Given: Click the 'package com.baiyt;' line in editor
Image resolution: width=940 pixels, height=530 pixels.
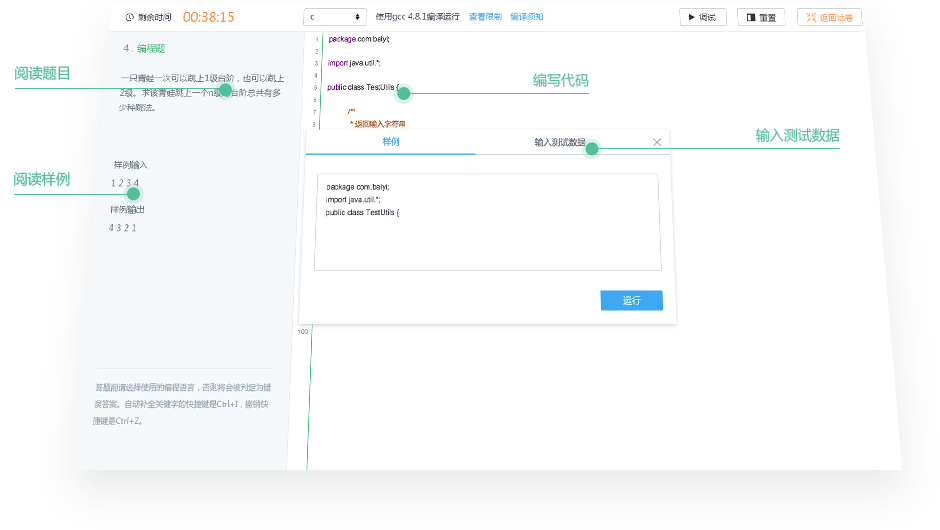Looking at the screenshot, I should (x=359, y=39).
